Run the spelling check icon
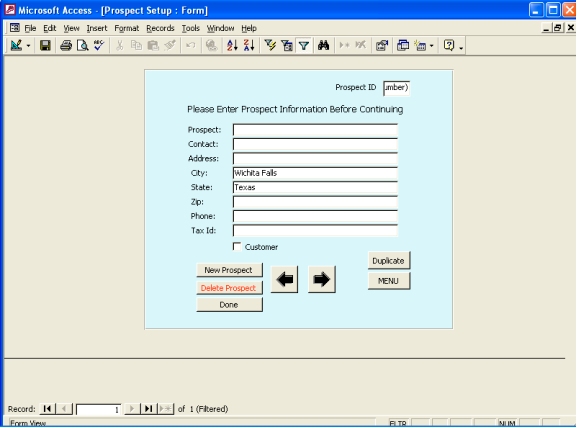Viewport: 577px width, 428px height. tap(99, 46)
